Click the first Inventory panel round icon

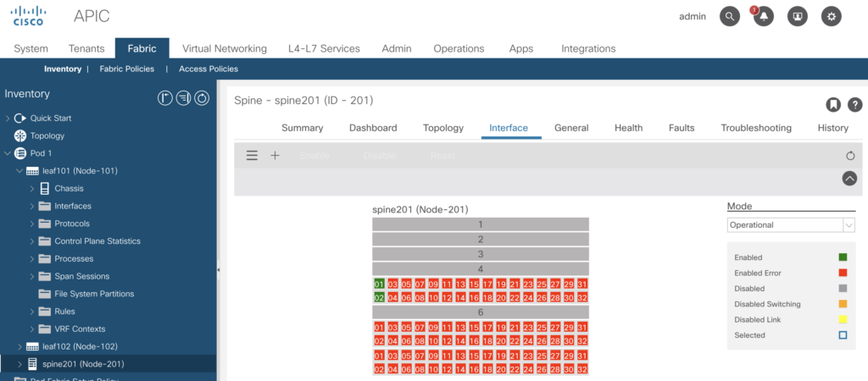coord(165,98)
